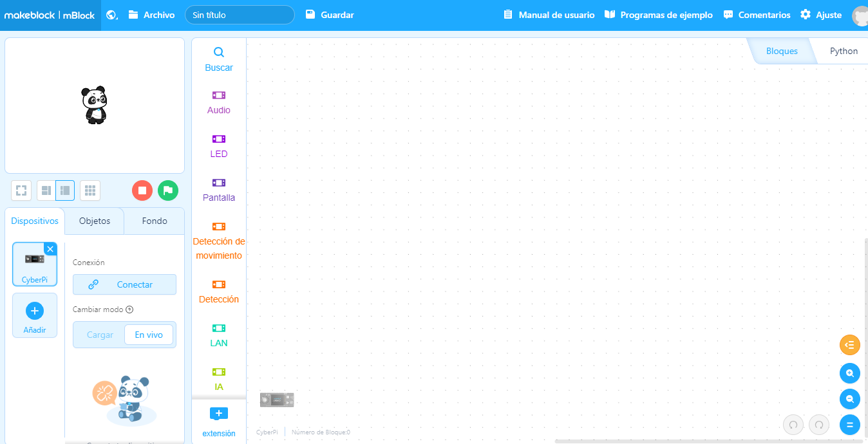Click the red stop button

pos(142,190)
